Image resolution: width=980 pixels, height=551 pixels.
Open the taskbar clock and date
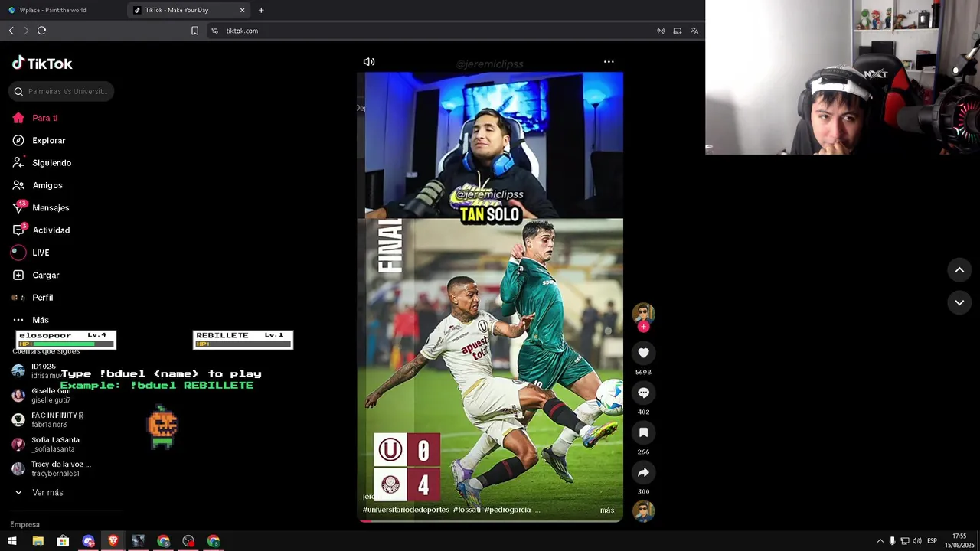[959, 541]
